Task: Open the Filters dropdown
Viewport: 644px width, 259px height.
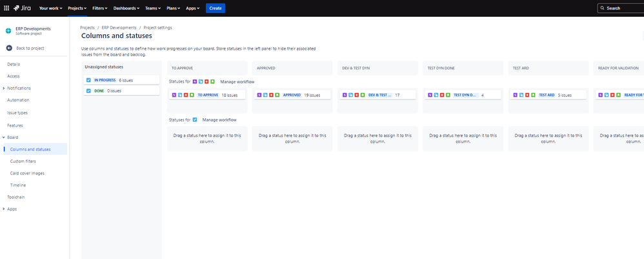Action: click(x=100, y=8)
